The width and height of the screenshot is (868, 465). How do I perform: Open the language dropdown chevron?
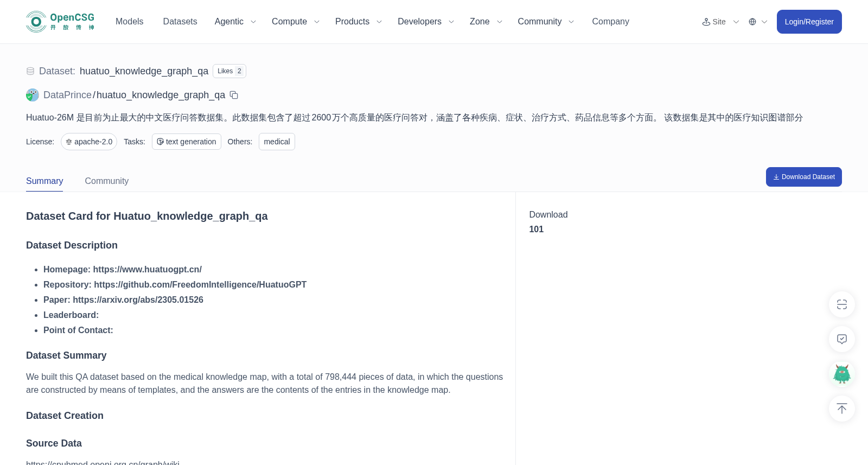[764, 22]
